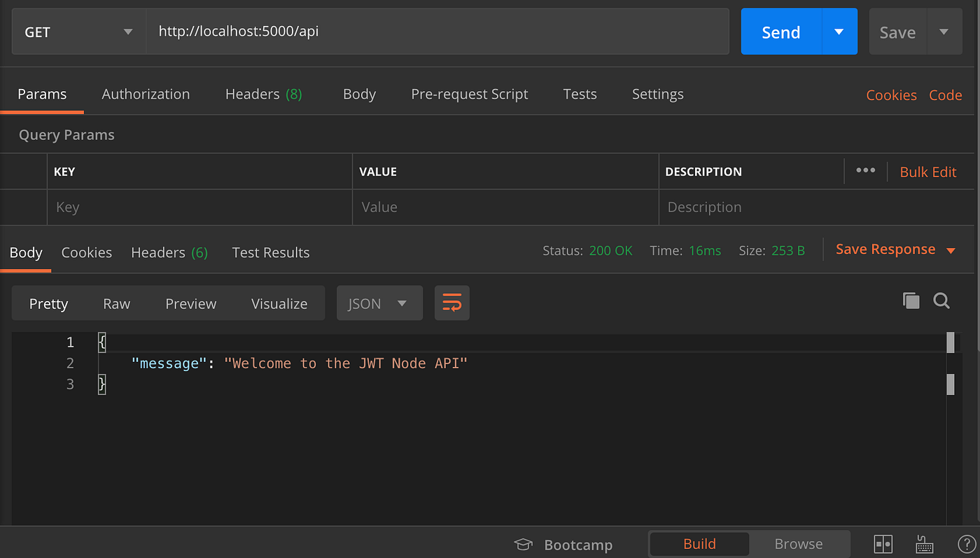Expand the Save Response menu arrow

(951, 251)
